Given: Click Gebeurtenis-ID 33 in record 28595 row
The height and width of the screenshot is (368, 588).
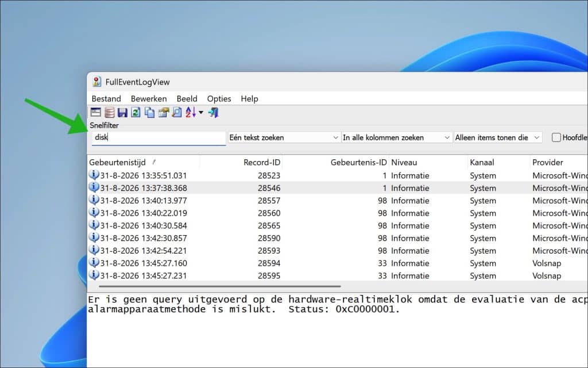Looking at the screenshot, I should pos(382,275).
